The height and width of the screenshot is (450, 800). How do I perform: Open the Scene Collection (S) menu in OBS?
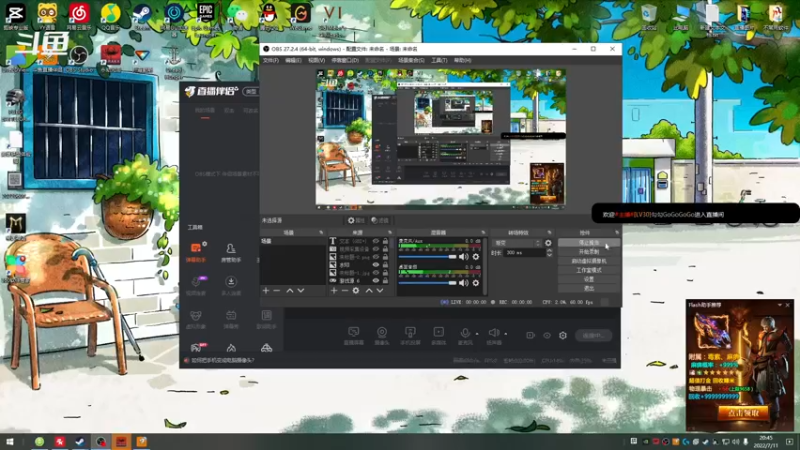coord(411,60)
